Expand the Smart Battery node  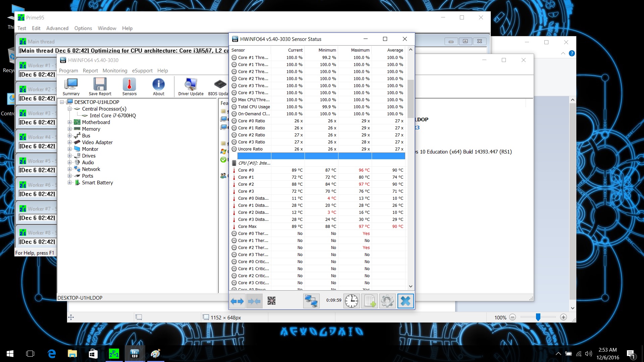69,183
